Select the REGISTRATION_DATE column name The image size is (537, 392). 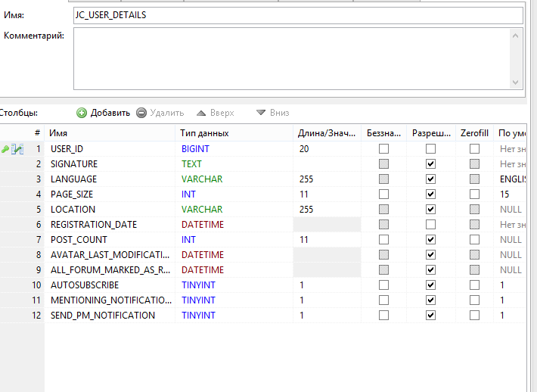pyautogui.click(x=94, y=225)
